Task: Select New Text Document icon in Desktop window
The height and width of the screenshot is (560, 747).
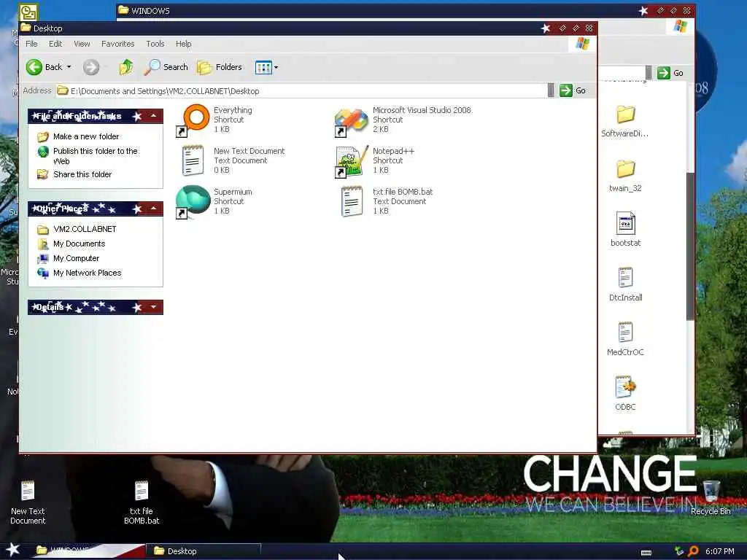Action: point(193,160)
